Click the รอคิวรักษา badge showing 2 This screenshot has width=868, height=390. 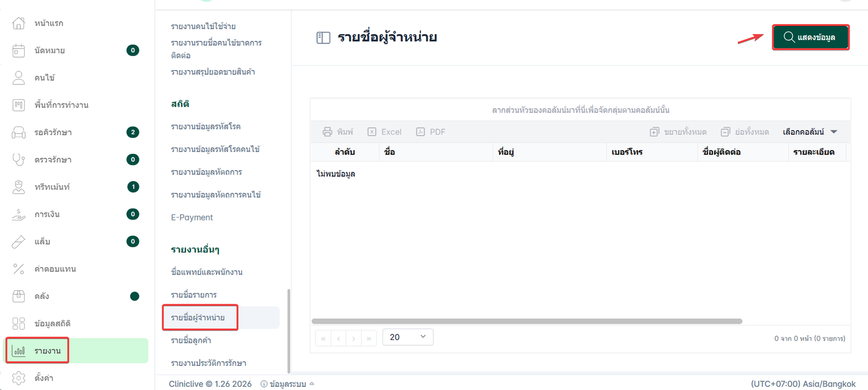133,132
